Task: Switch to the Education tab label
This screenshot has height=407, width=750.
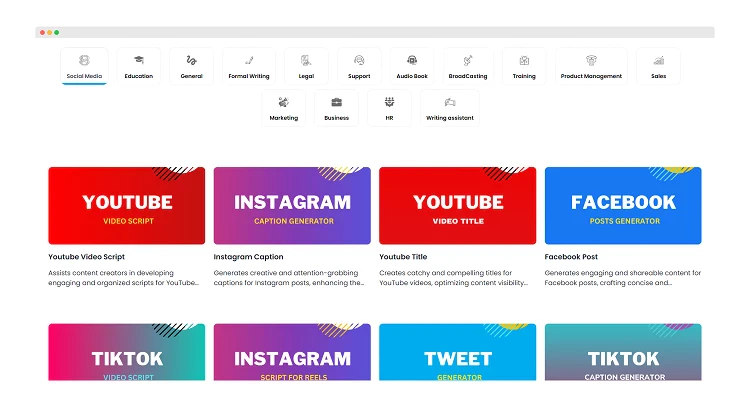Action: tap(139, 76)
